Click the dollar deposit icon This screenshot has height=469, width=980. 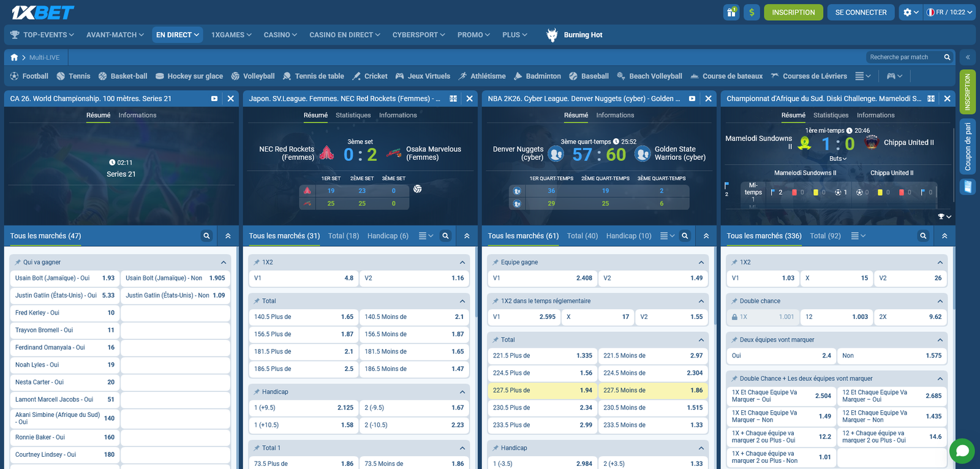pos(752,12)
